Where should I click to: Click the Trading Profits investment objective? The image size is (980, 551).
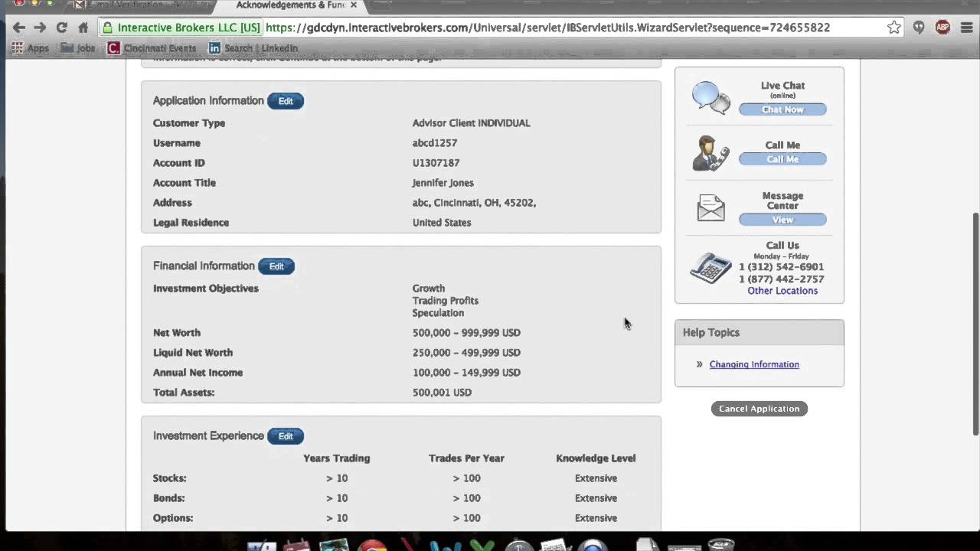pos(445,301)
